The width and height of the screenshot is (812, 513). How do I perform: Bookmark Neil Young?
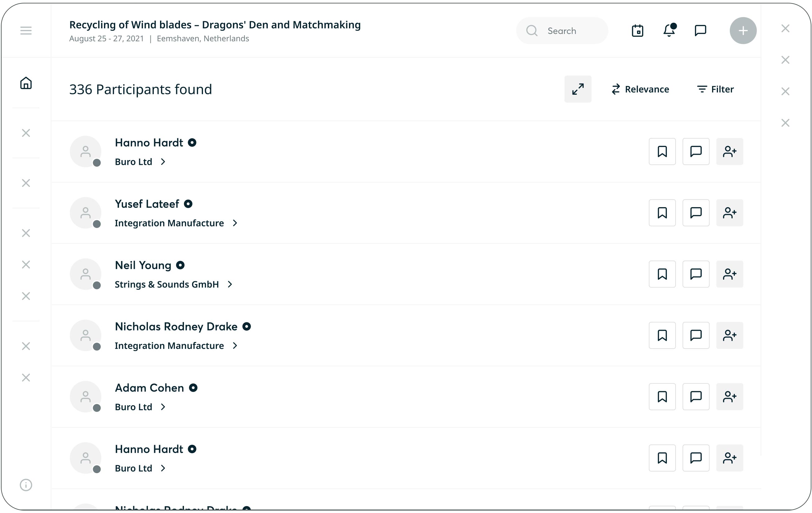point(662,274)
